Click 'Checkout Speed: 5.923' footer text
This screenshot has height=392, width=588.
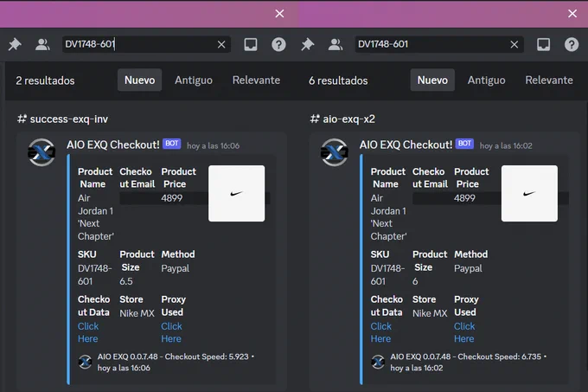click(207, 357)
